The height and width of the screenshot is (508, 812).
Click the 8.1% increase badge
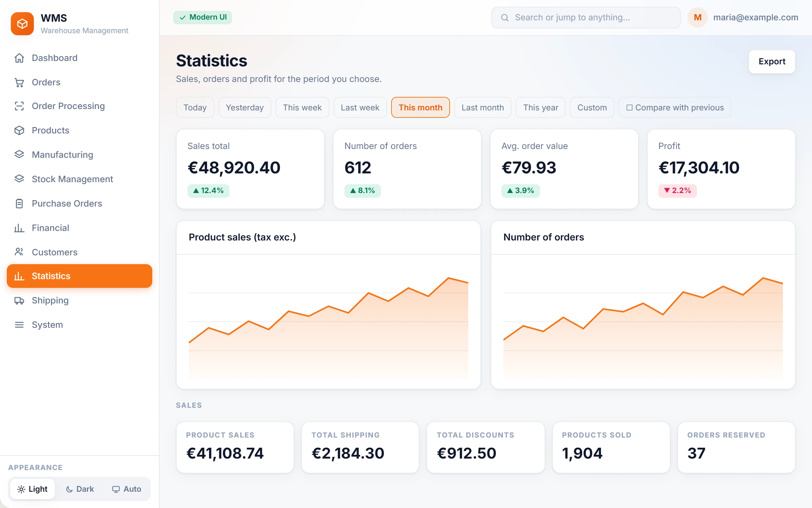(363, 191)
